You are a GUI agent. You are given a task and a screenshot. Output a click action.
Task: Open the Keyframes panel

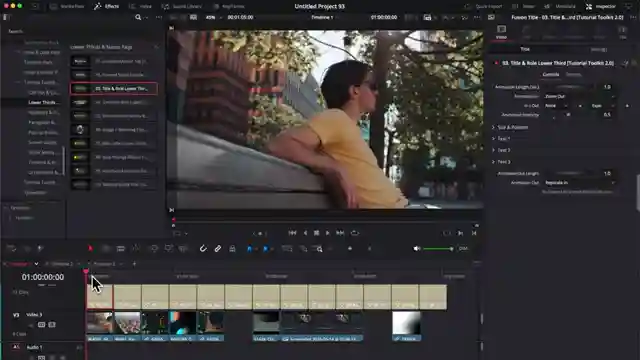[229, 7]
